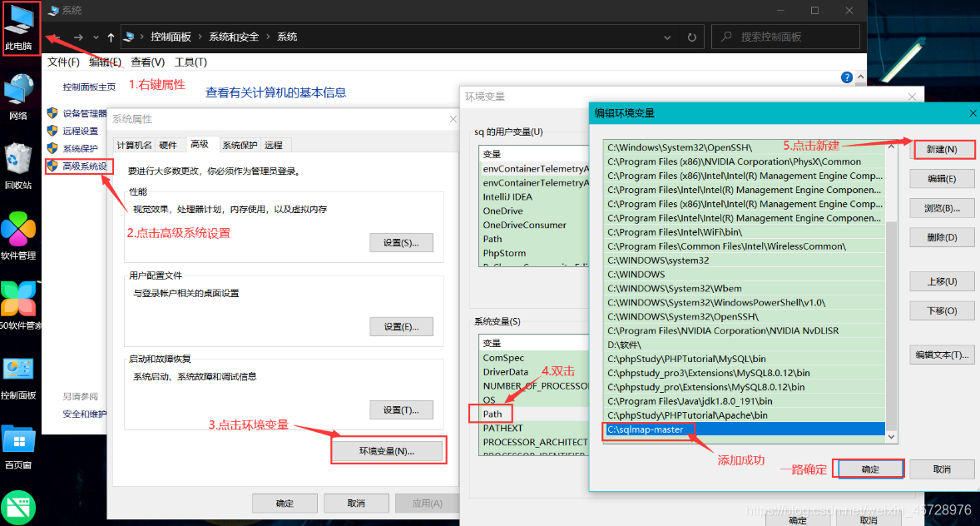Image resolution: width=980 pixels, height=526 pixels.
Task: Open the 设备管理器 link
Action: 85,113
